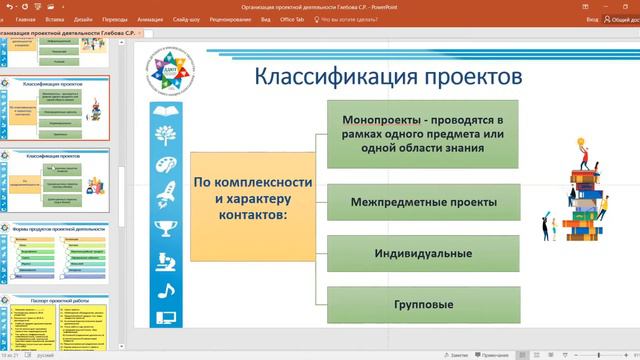Select the 'Формы продуктов проектной деятельности' slide thumbnail
This screenshot has height=360, width=640.
pyautogui.click(x=55, y=253)
